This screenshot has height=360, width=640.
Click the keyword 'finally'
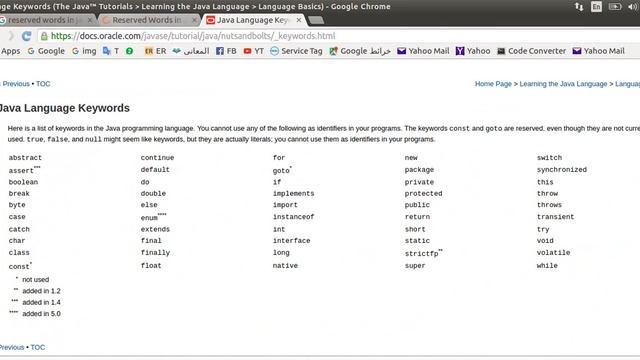pos(156,253)
